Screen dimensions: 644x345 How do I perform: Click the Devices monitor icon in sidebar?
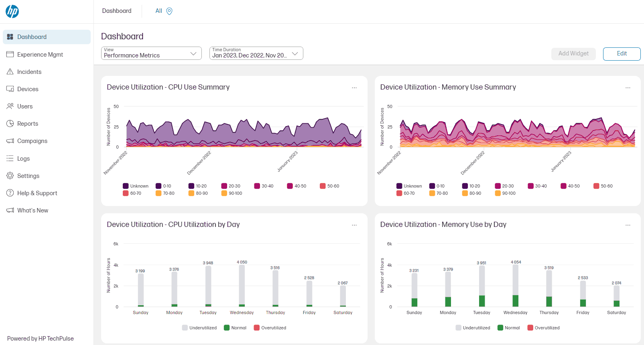pos(10,89)
